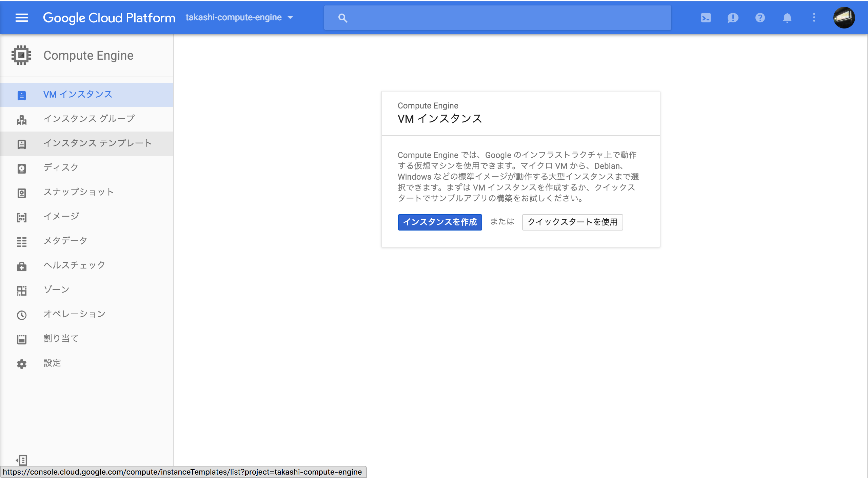
Task: Open the 設定 gear in the sidebar
Action: pos(22,363)
